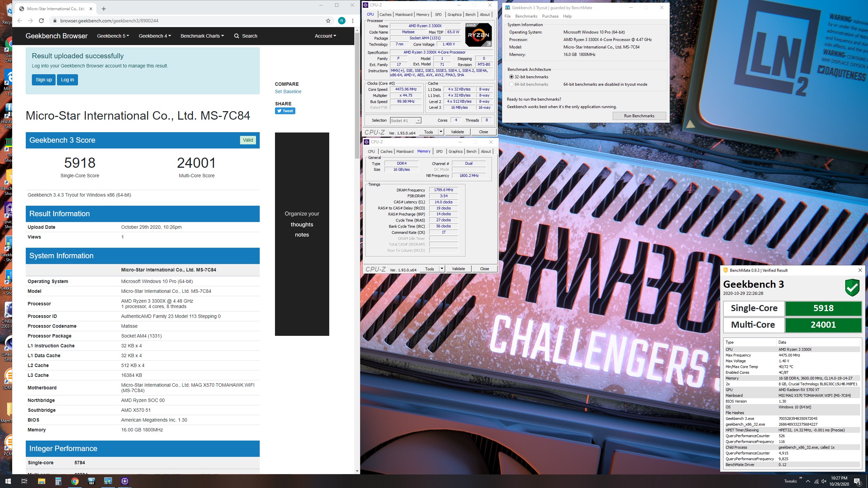The width and height of the screenshot is (868, 488).
Task: Launch Calculator from the taskbar
Action: click(x=58, y=481)
